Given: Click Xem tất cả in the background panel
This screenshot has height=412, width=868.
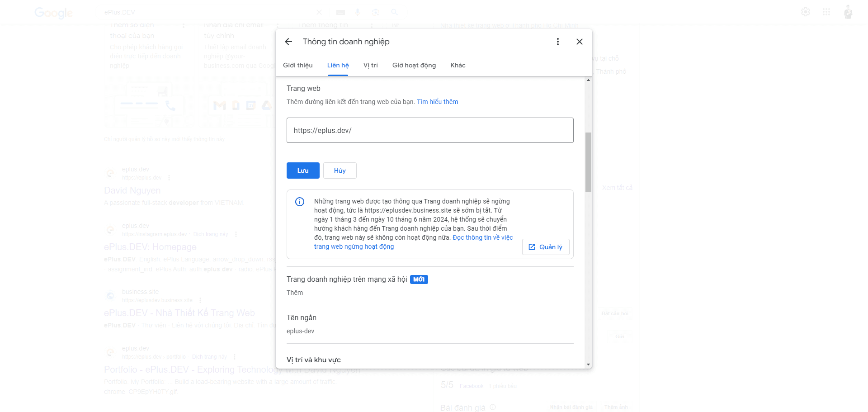Looking at the screenshot, I should (617, 188).
